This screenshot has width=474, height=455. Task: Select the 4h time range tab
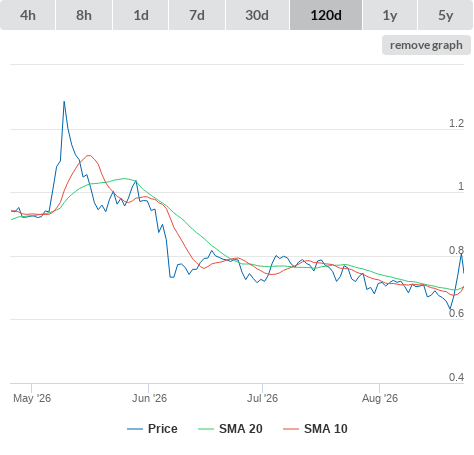coord(28,15)
